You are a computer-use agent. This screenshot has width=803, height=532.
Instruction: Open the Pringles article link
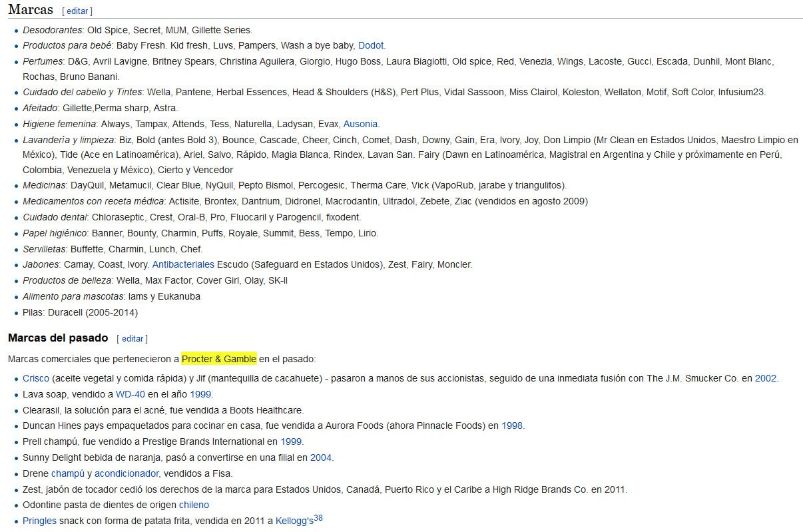point(39,521)
